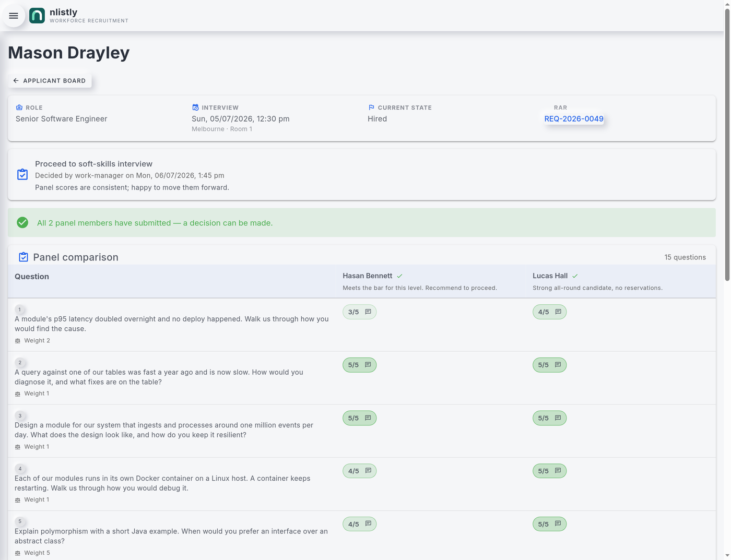This screenshot has height=560, width=731.
Task: Open the REQ-2026-0049 link
Action: pos(574,119)
